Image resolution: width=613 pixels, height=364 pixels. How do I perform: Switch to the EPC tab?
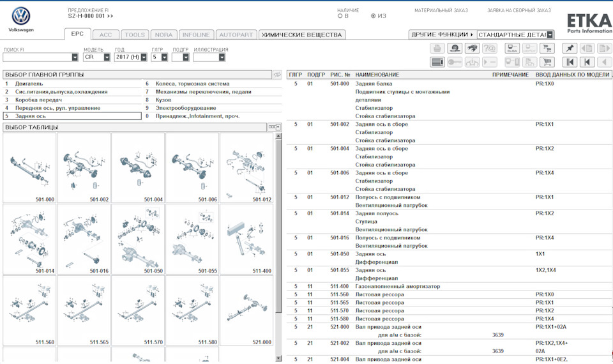tap(77, 34)
